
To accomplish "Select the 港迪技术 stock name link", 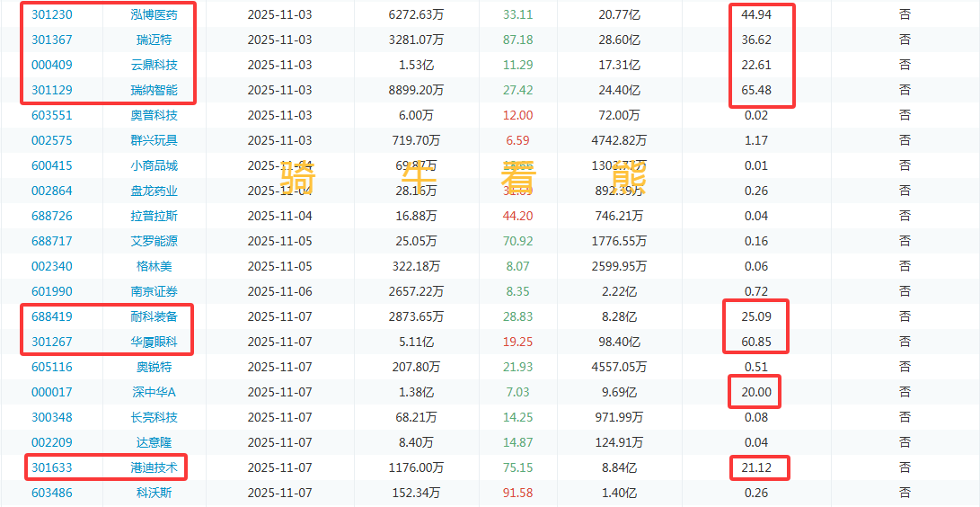I will pos(154,467).
